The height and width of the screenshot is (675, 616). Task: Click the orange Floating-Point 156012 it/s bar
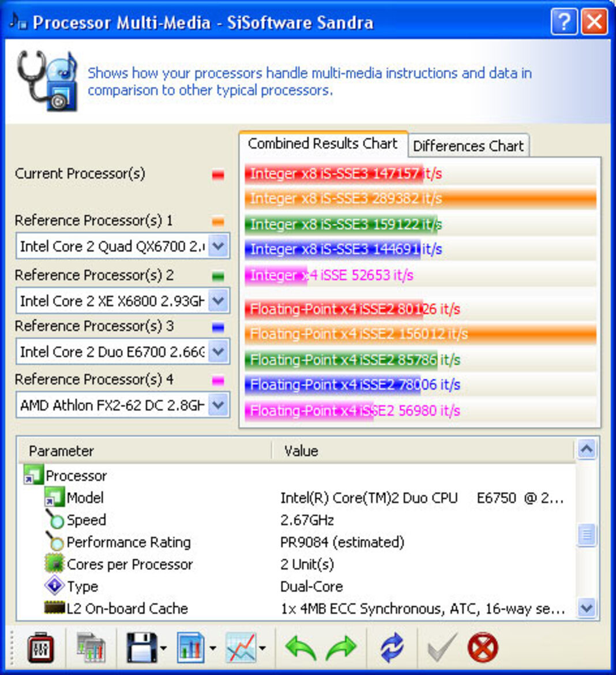tap(420, 333)
